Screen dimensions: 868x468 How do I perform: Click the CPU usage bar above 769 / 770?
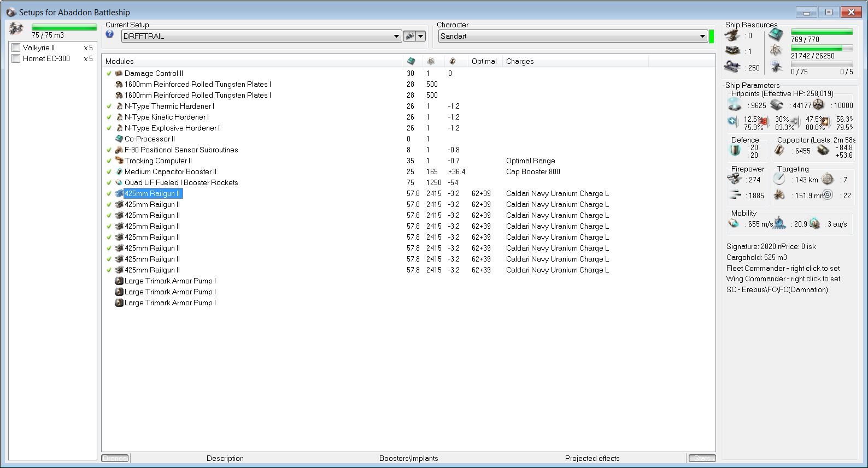click(x=822, y=32)
